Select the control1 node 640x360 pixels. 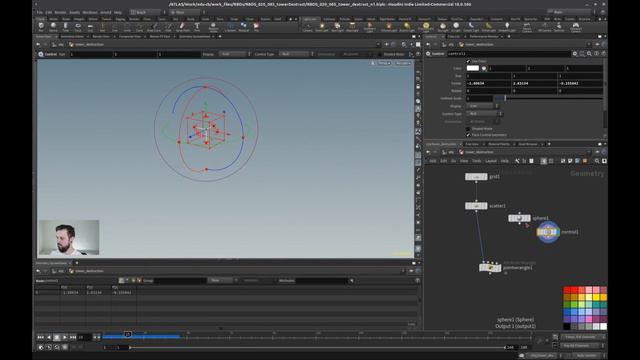[548, 232]
